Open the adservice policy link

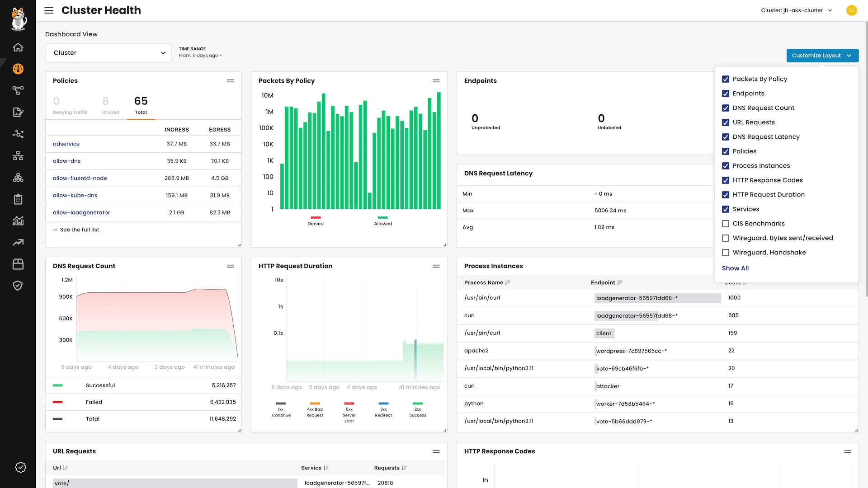(x=66, y=144)
